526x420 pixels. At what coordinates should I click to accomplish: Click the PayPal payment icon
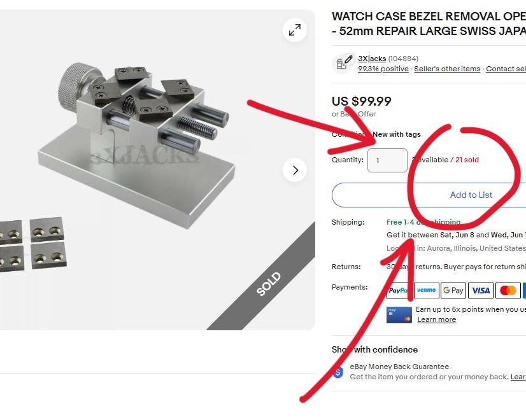click(x=399, y=290)
